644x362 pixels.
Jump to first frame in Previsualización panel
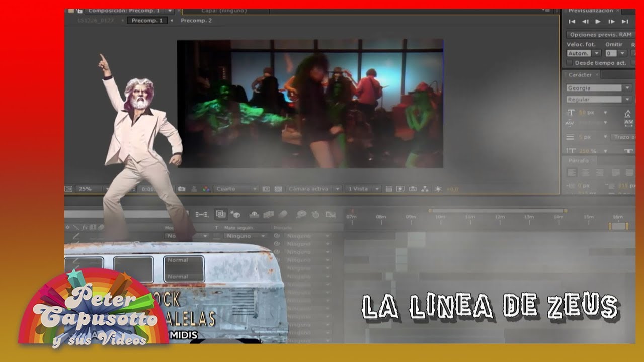(x=572, y=22)
